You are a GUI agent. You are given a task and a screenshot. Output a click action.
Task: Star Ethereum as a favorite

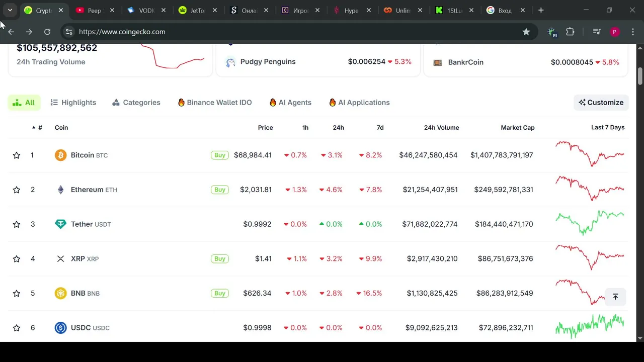[x=17, y=190]
